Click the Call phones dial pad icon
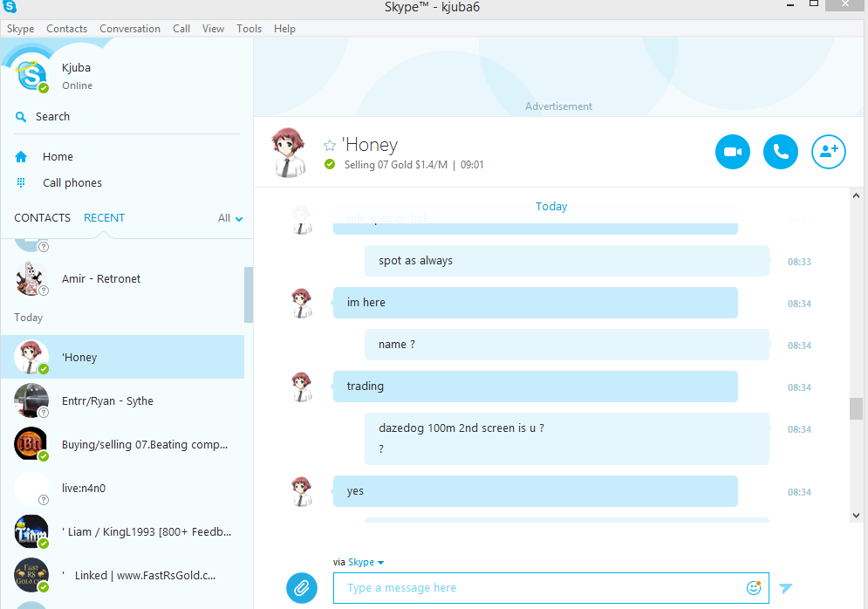868x609 pixels. pos(21,182)
